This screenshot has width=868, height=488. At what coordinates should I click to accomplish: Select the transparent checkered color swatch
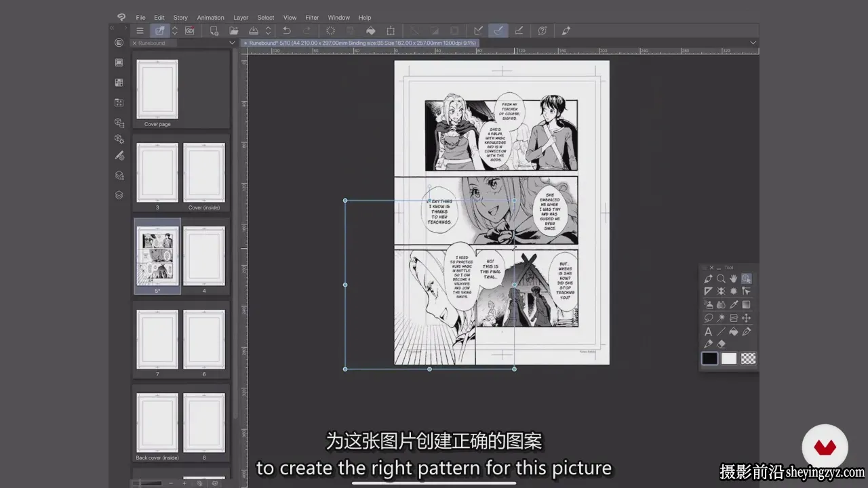[x=748, y=359]
